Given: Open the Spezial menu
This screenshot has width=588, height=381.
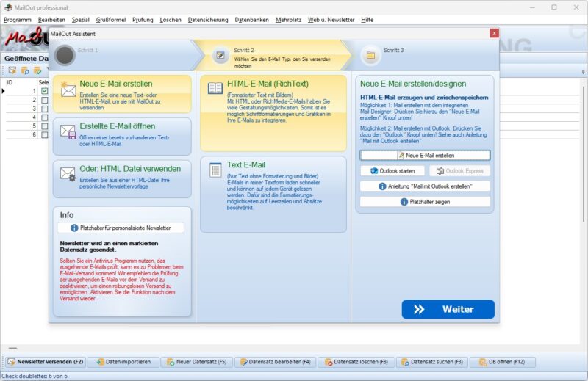Looking at the screenshot, I should coord(81,20).
